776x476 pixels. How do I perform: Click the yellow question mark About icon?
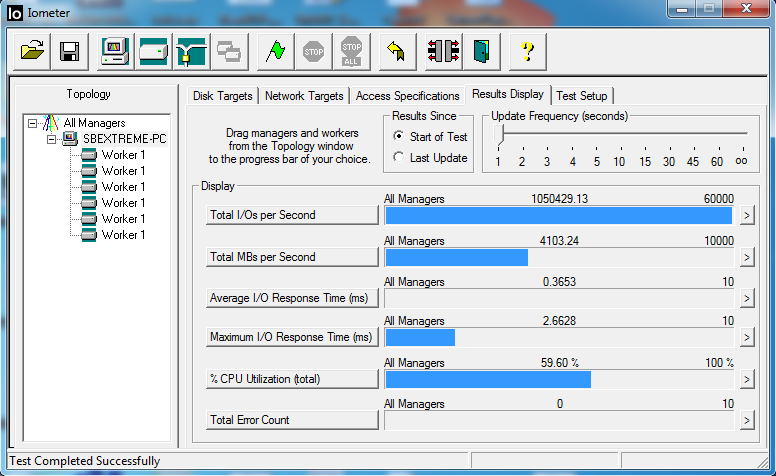tap(527, 51)
